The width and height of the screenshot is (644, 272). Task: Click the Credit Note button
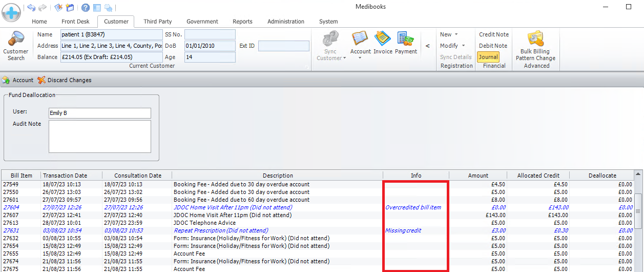pyautogui.click(x=494, y=34)
